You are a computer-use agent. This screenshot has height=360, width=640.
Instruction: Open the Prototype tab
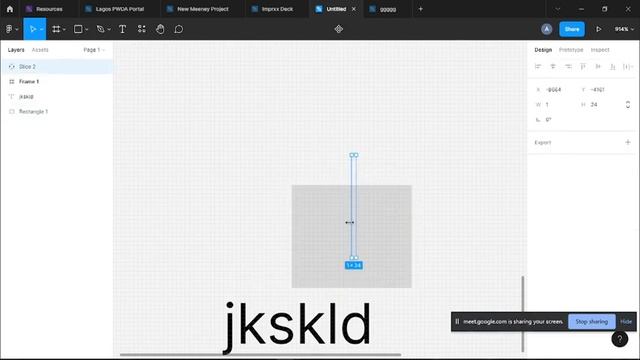pyautogui.click(x=571, y=50)
